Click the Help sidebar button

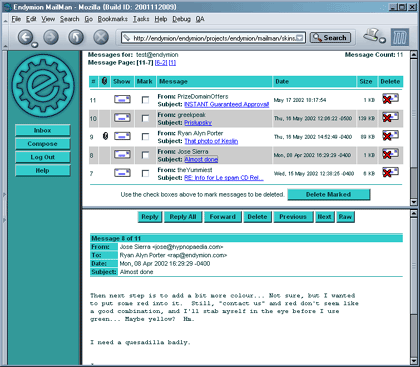tap(43, 170)
